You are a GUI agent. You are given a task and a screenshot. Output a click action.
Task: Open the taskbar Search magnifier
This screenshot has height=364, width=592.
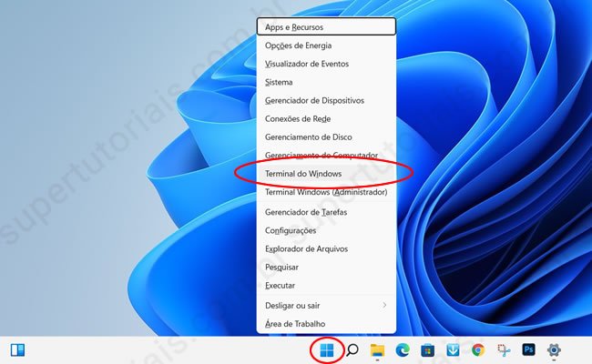pos(352,350)
